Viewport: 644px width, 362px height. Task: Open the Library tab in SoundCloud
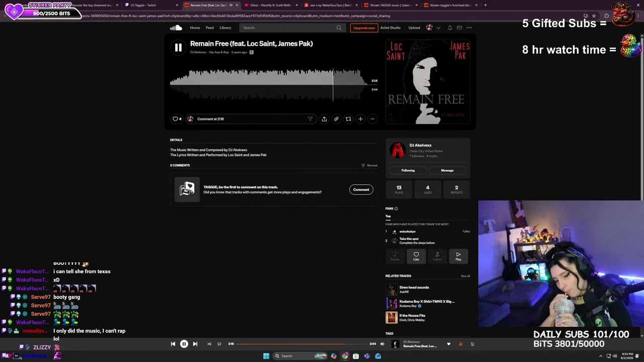click(225, 28)
